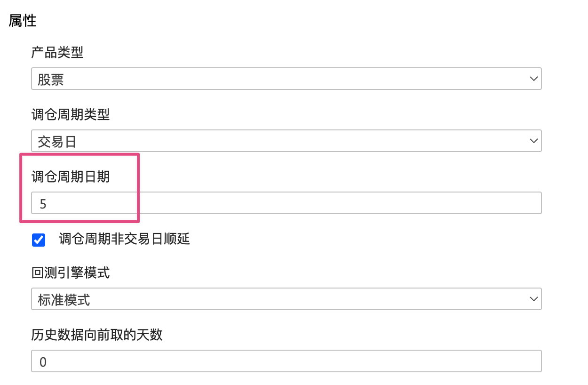Click the 调仓周期非交易日顺延 label text
Image resolution: width=588 pixels, height=385 pixels.
pyautogui.click(x=124, y=240)
